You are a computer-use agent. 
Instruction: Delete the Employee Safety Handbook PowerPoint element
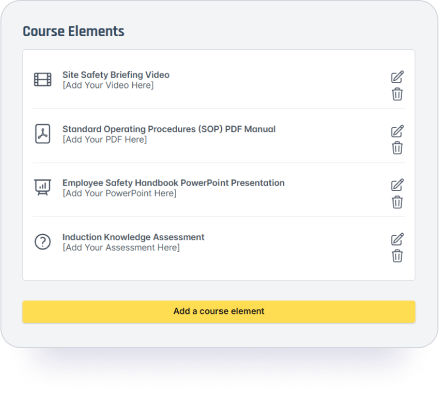click(x=397, y=202)
